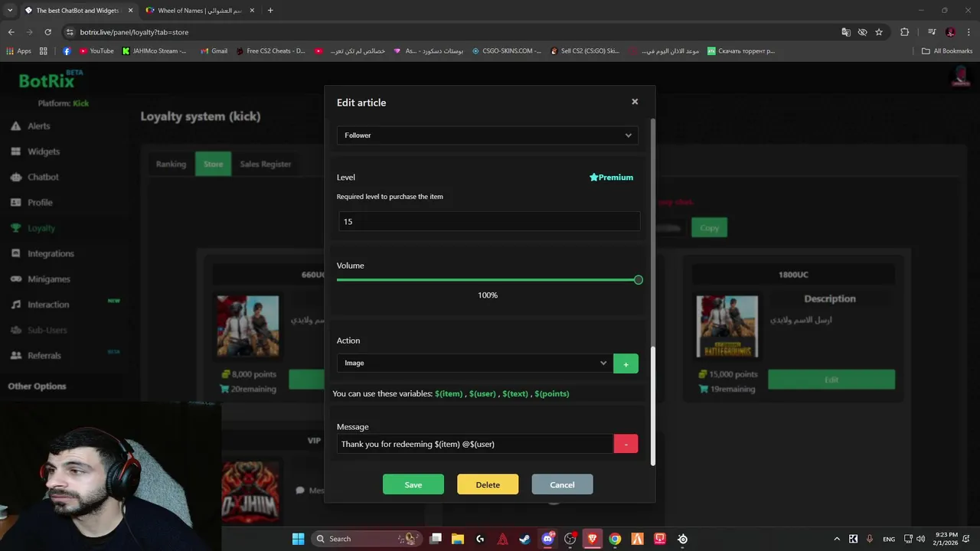The width and height of the screenshot is (980, 551).
Task: Save the article
Action: [x=413, y=484]
